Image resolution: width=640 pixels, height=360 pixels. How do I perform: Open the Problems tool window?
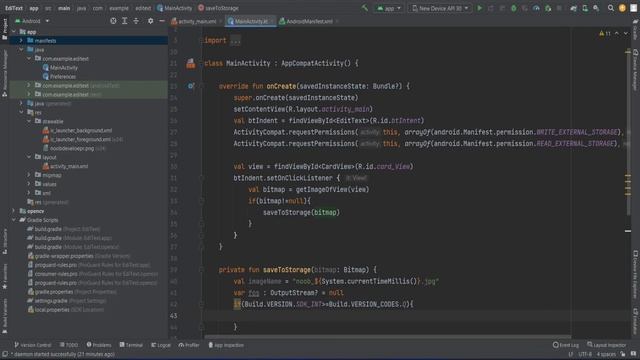99,345
